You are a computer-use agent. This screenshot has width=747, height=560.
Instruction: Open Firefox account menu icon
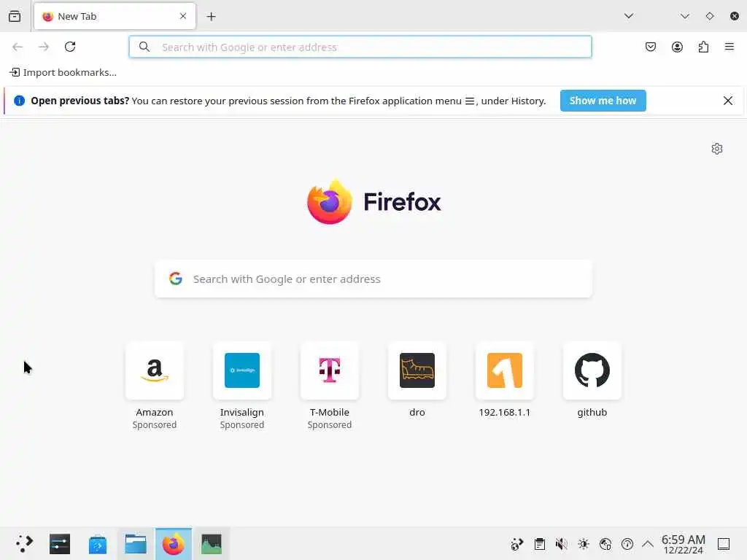tap(677, 47)
